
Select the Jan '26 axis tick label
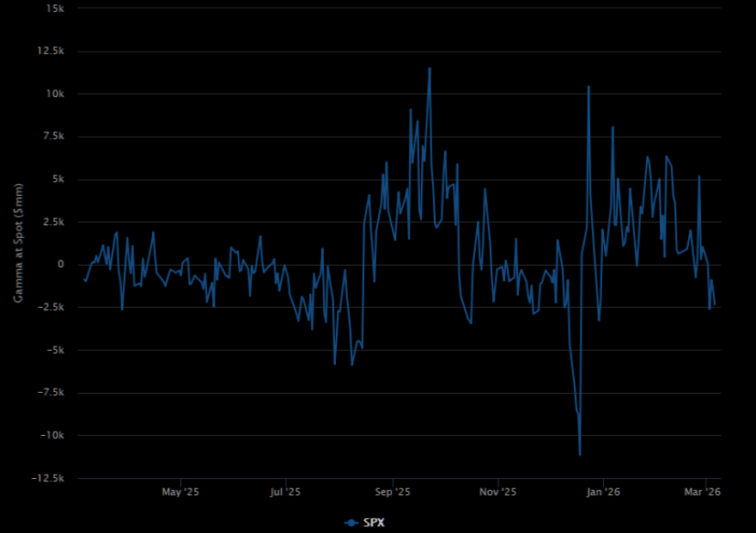pos(603,493)
